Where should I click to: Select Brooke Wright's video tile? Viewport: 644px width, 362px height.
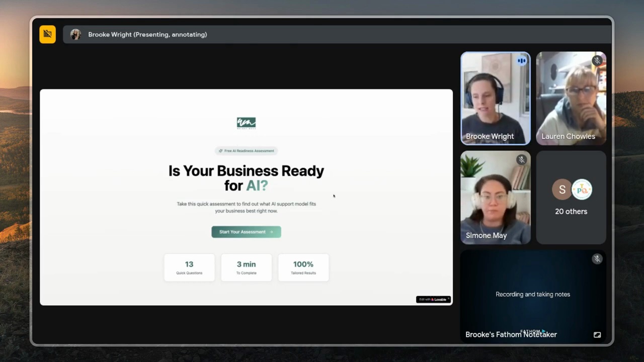click(x=496, y=99)
